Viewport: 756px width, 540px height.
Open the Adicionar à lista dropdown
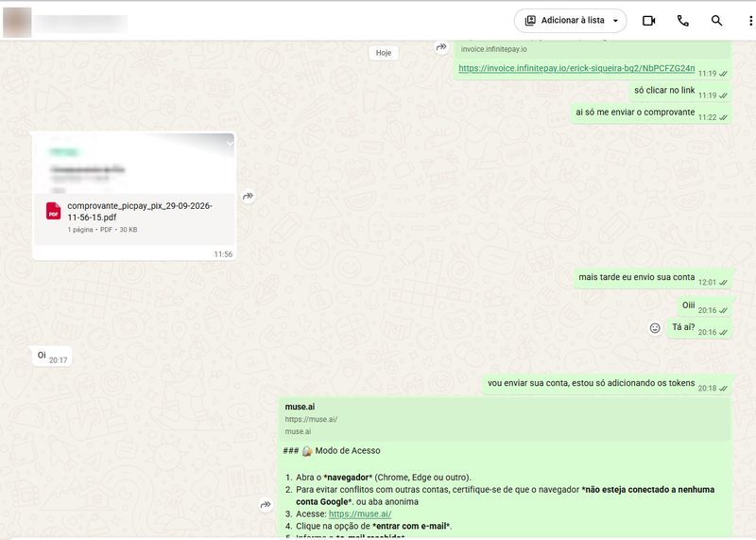coord(571,21)
